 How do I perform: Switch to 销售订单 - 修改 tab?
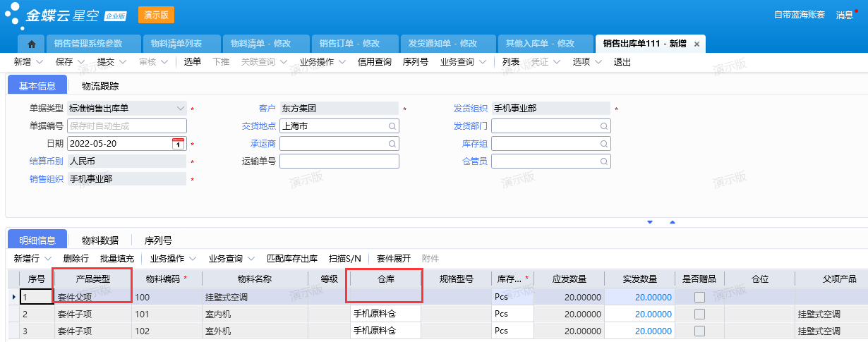pos(354,44)
